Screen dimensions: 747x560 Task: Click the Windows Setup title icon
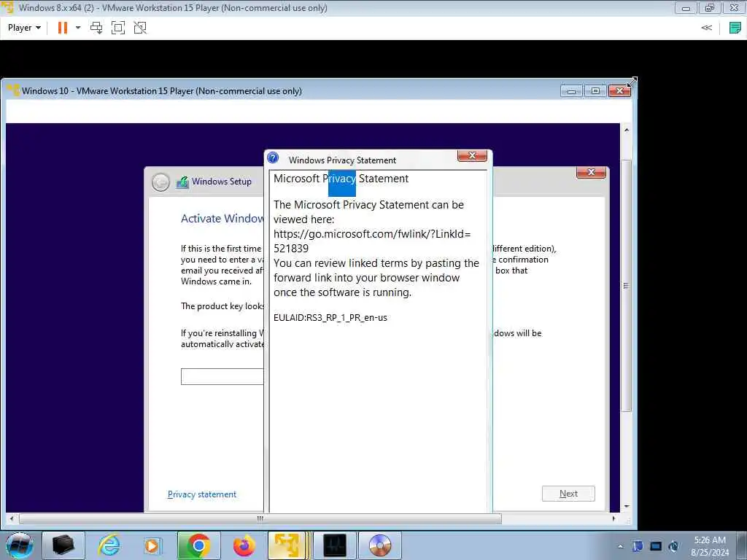[182, 182]
